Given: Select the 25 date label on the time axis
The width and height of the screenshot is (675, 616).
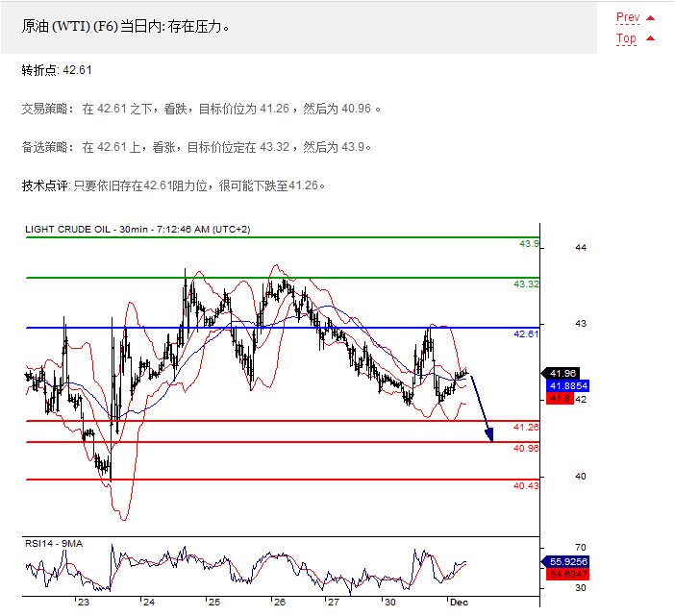Looking at the screenshot, I should coord(214,603).
